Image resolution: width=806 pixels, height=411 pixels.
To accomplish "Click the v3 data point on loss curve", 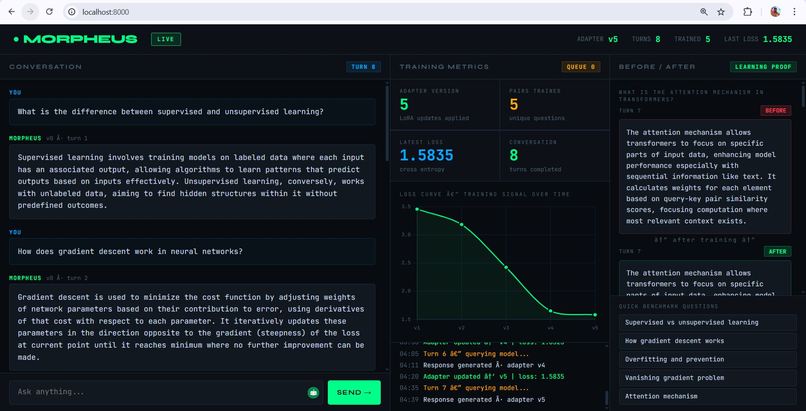I will tap(506, 268).
